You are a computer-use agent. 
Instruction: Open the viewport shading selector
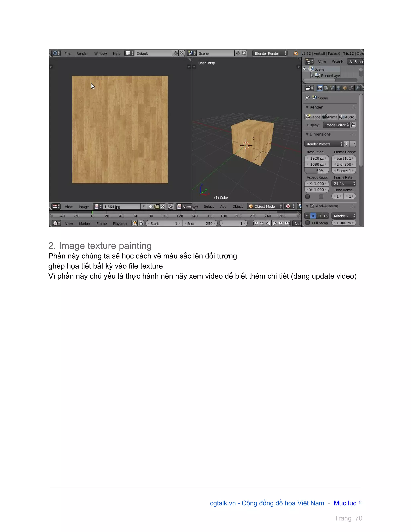pos(290,206)
